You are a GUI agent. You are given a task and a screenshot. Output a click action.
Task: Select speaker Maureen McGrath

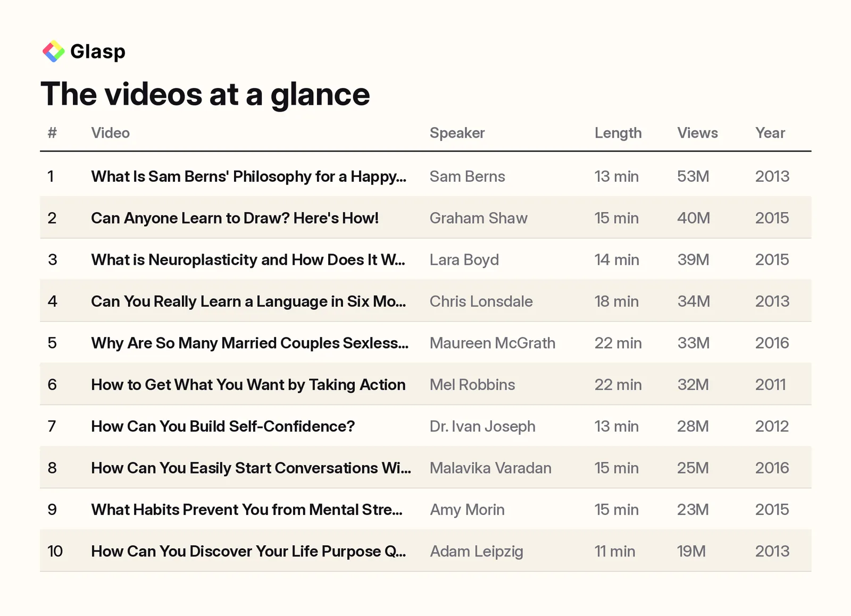click(493, 343)
